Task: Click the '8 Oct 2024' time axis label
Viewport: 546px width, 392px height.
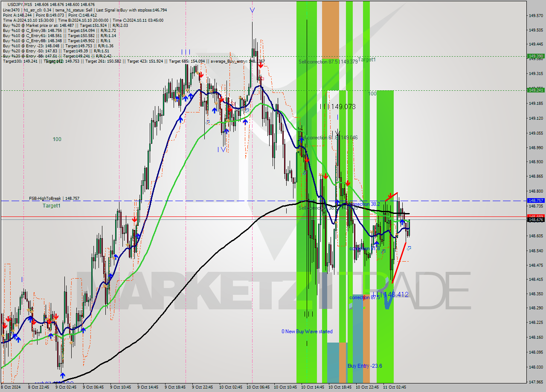Action: pos(10,387)
